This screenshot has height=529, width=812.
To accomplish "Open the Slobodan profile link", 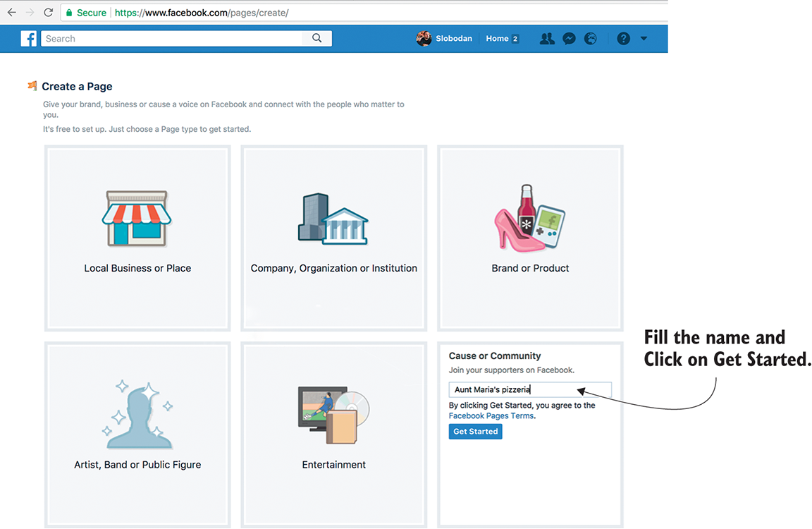I will [453, 39].
